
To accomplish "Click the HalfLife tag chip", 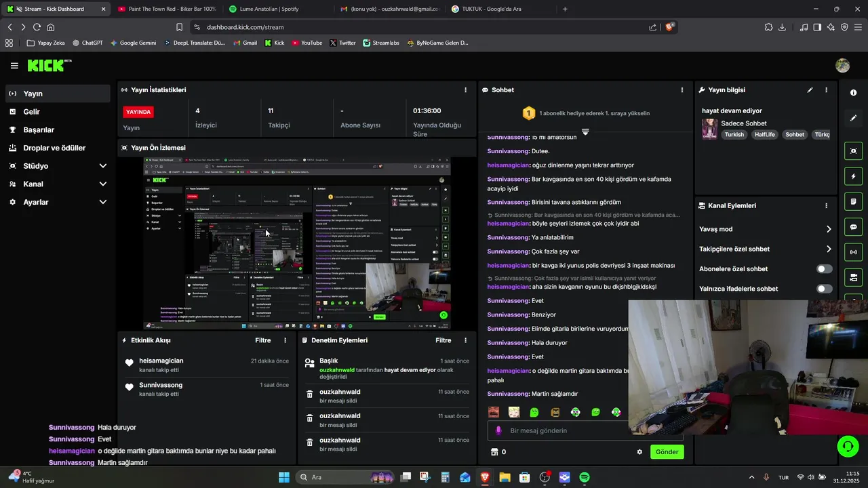I will coord(764,134).
